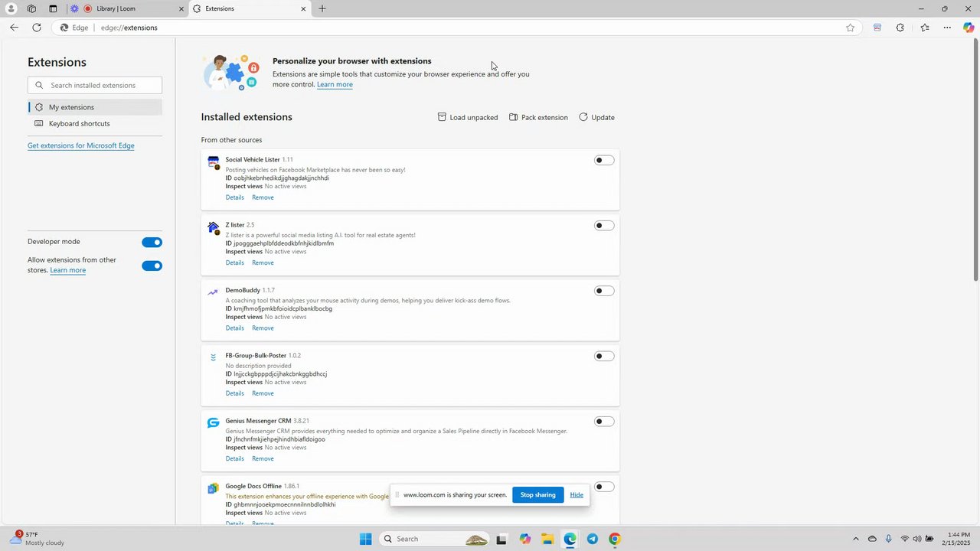Viewport: 980px width, 551px height.
Task: Open Google Chrome from the taskbar
Action: click(614, 539)
